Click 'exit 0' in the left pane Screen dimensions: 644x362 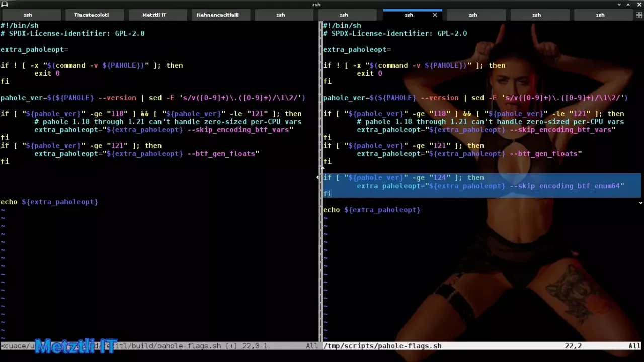(47, 73)
